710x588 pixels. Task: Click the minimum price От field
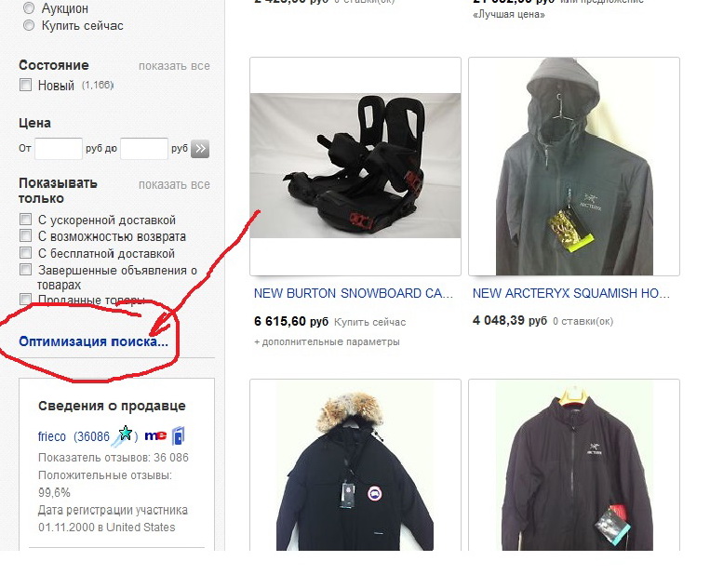coord(59,149)
